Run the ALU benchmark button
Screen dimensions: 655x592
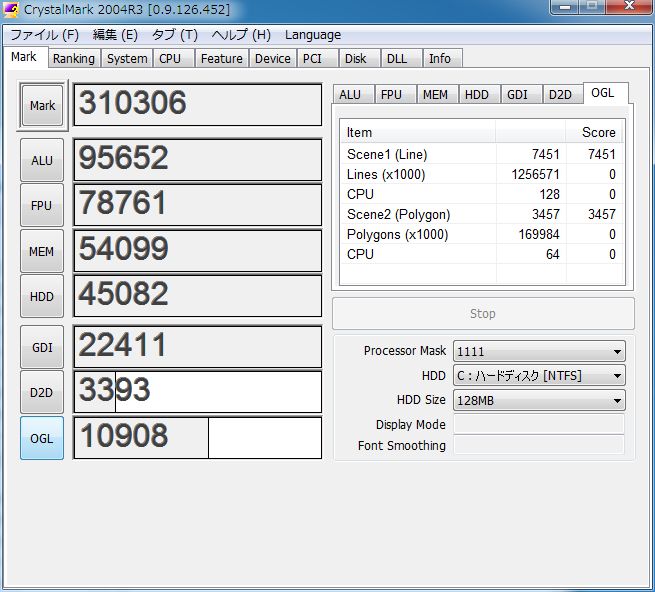coord(42,160)
